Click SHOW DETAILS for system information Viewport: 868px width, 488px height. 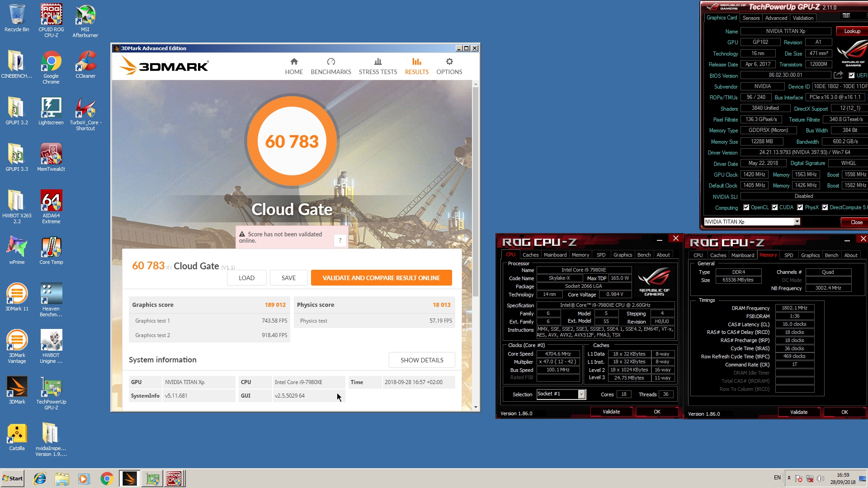click(x=422, y=360)
